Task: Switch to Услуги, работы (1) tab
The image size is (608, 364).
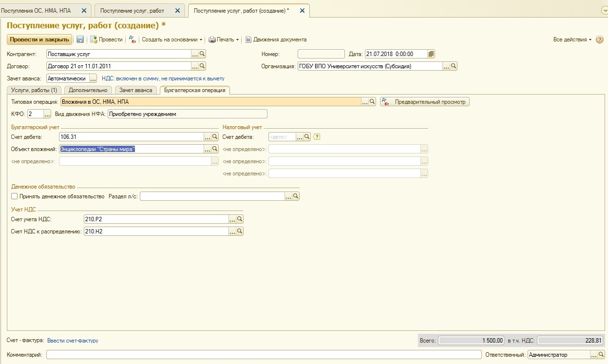Action: (34, 90)
